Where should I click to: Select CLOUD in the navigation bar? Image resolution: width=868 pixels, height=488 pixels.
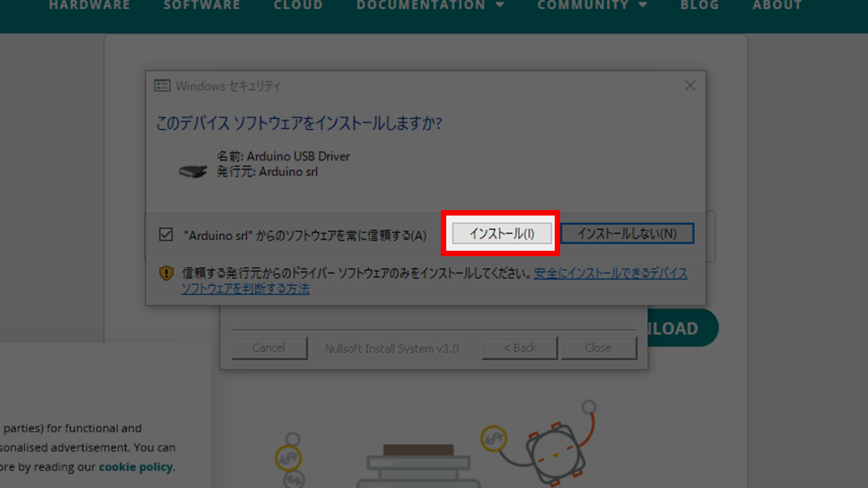click(298, 5)
